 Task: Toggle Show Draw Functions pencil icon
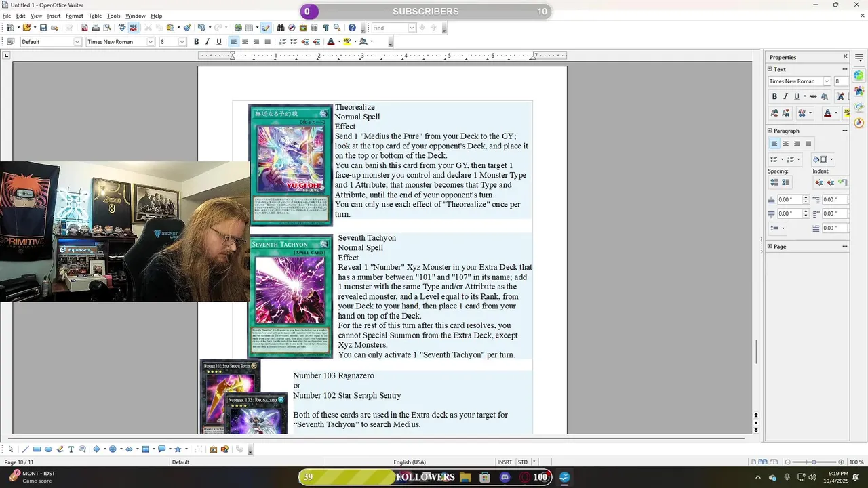click(266, 28)
